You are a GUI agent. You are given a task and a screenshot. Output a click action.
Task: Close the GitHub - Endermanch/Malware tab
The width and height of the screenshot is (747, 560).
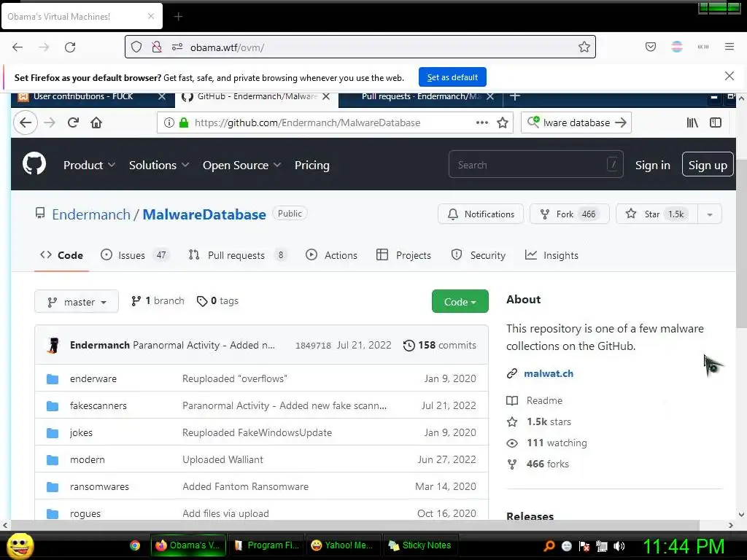pos(326,97)
